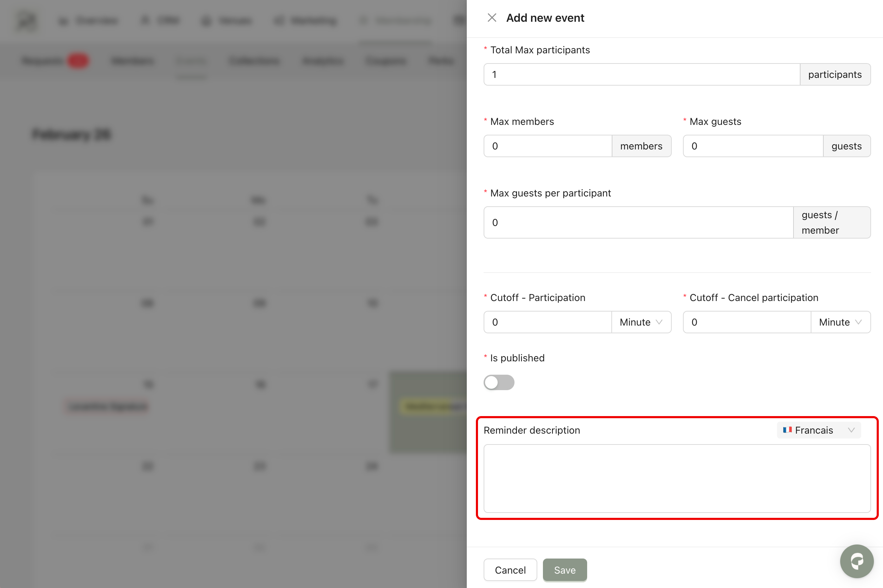
Task: Close the Add new event panel
Action: (x=491, y=18)
